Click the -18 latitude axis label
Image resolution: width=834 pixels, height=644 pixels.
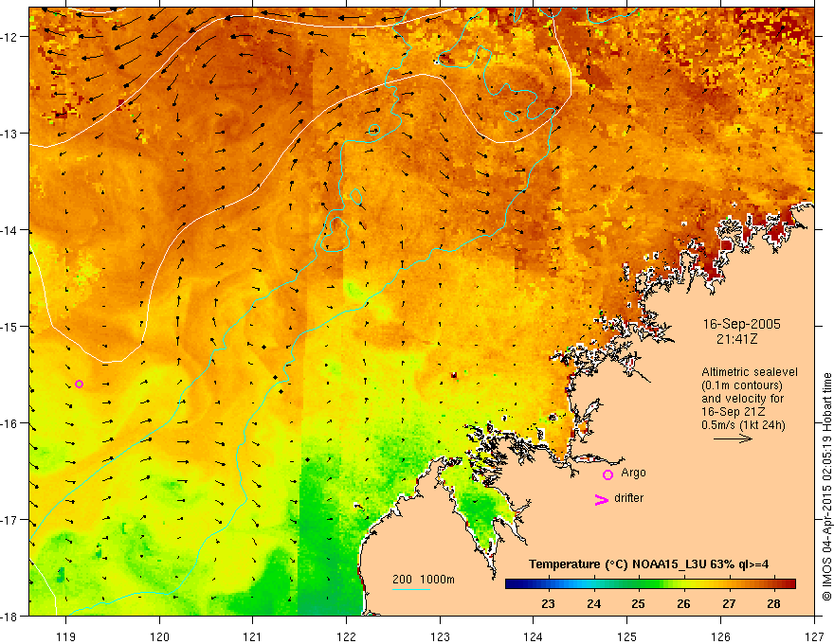click(9, 616)
